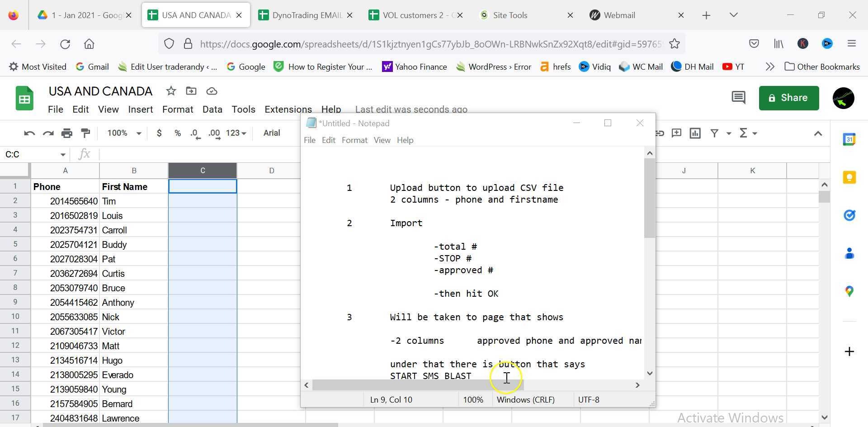This screenshot has height=427, width=868.
Task: Open Google Keep in side panel
Action: point(849,177)
